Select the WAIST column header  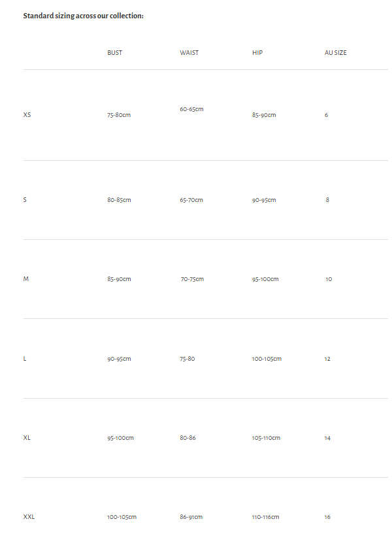189,53
